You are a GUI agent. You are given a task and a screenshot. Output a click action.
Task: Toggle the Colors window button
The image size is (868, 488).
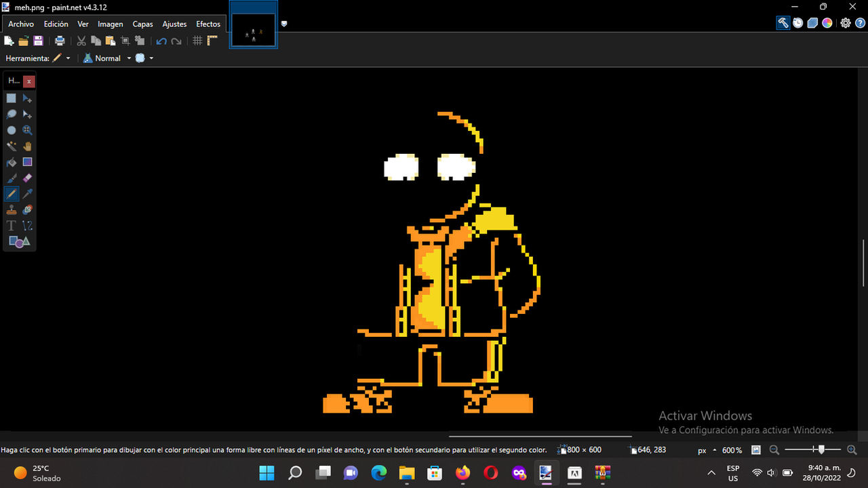[827, 23]
